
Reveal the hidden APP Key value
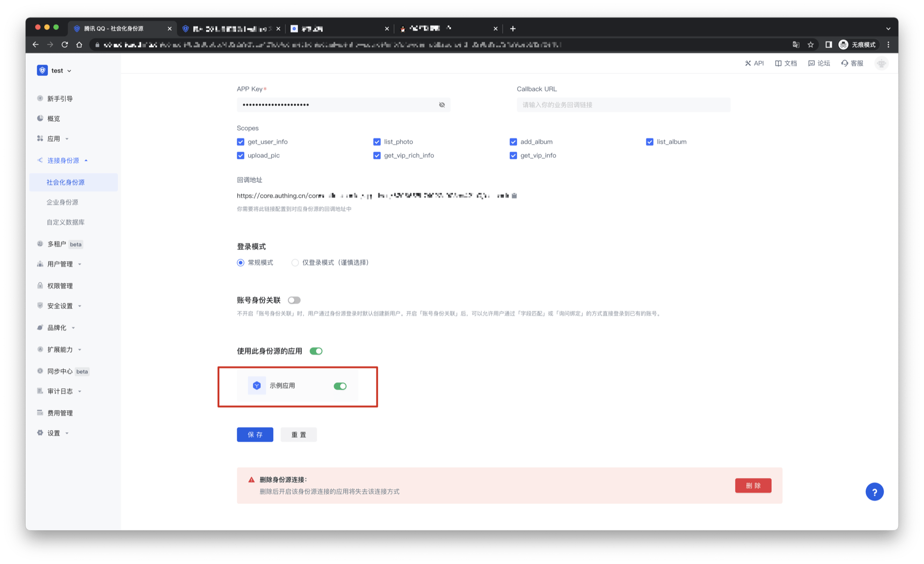click(x=442, y=105)
